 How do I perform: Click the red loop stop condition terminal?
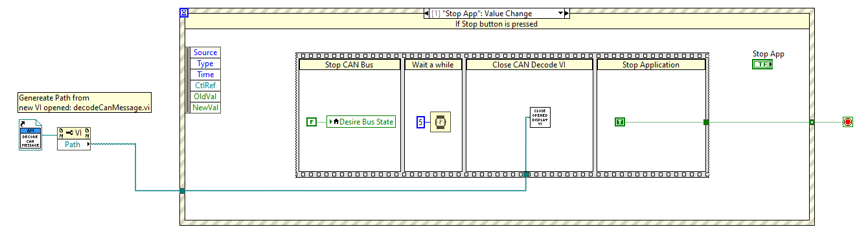point(847,122)
